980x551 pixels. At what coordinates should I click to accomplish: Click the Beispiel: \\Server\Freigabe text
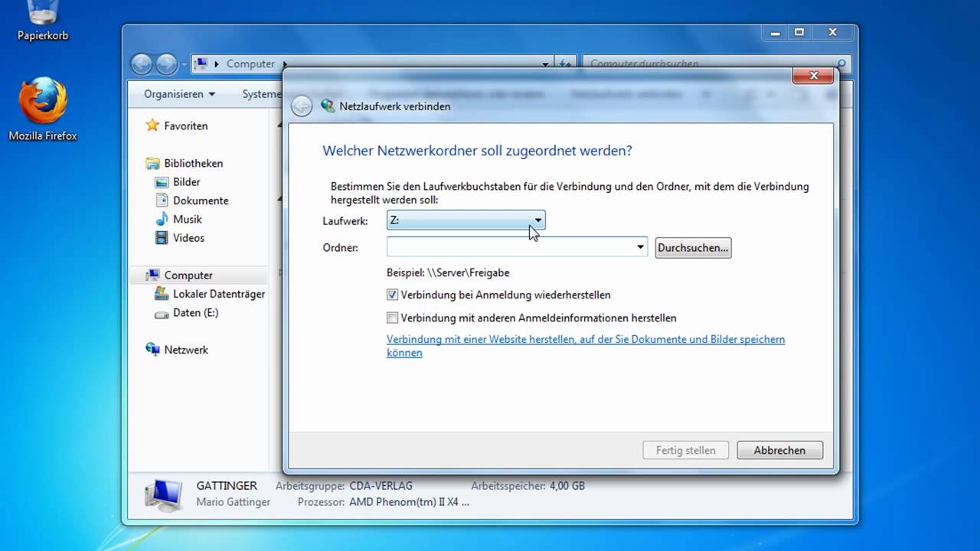click(x=448, y=272)
